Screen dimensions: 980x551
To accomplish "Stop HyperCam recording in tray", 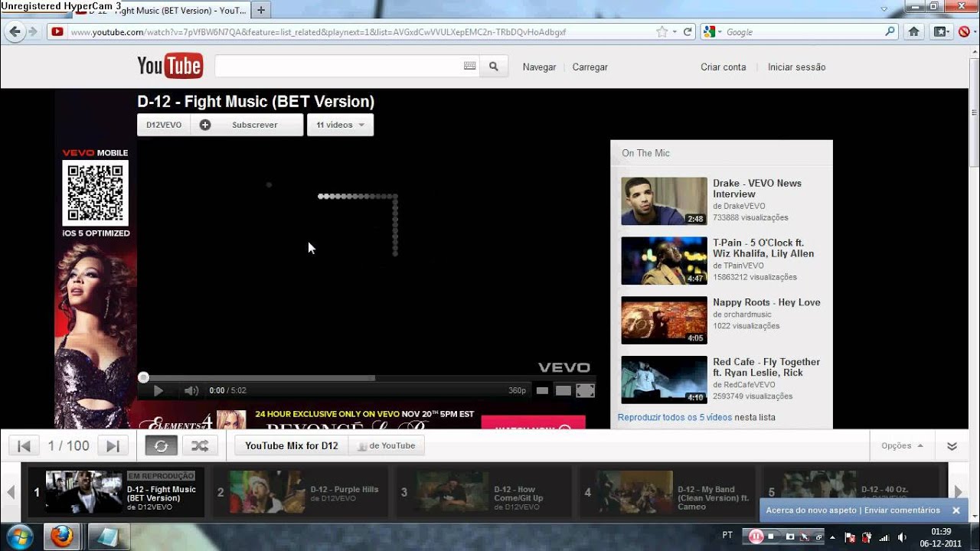I will (x=772, y=536).
